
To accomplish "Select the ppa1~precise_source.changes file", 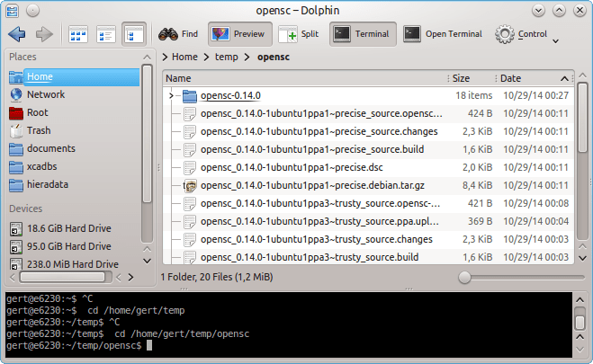I will [x=319, y=132].
